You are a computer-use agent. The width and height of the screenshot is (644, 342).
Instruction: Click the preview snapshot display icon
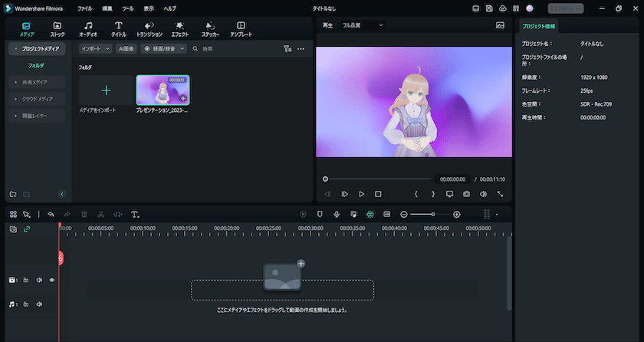500,25
